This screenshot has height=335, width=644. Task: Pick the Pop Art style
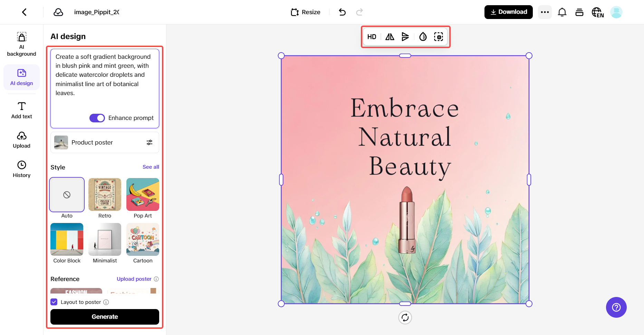pos(143,195)
